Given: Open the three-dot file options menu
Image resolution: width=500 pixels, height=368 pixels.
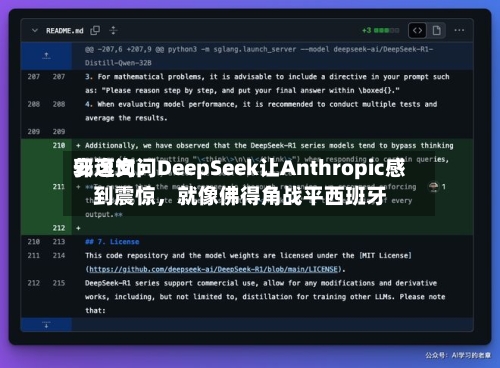Looking at the screenshot, I should (x=459, y=30).
